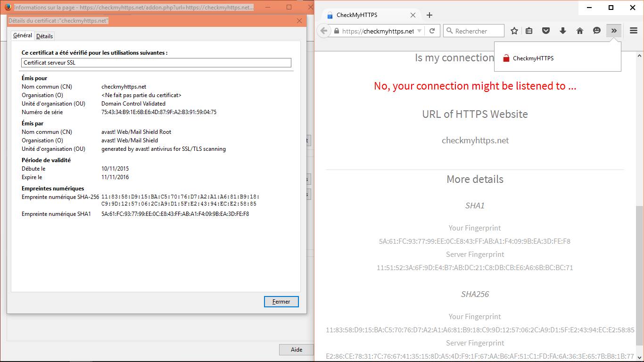
Task: Maximize the Firefox browser window
Action: [x=611, y=8]
